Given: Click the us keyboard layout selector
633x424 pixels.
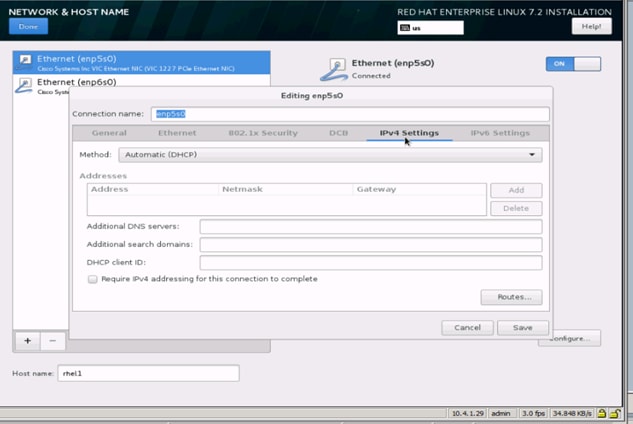Looking at the screenshot, I should (x=430, y=28).
